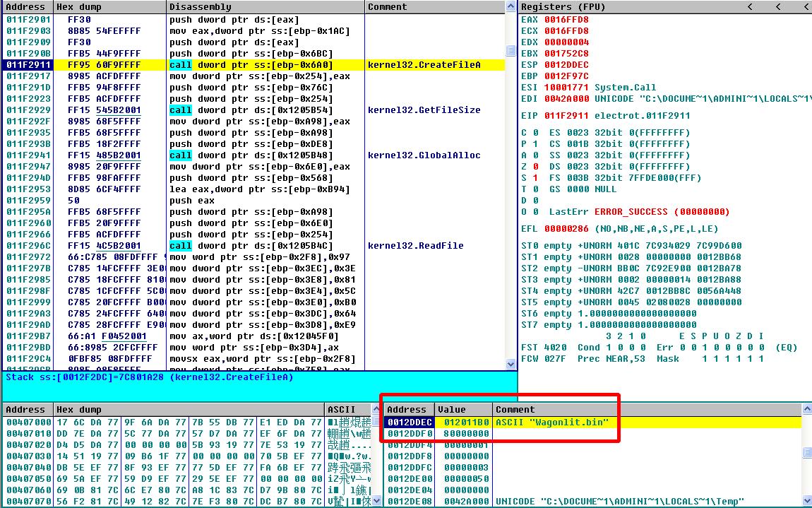Select the EDX register value 00000004
Image resolution: width=812 pixels, height=508 pixels.
click(566, 42)
